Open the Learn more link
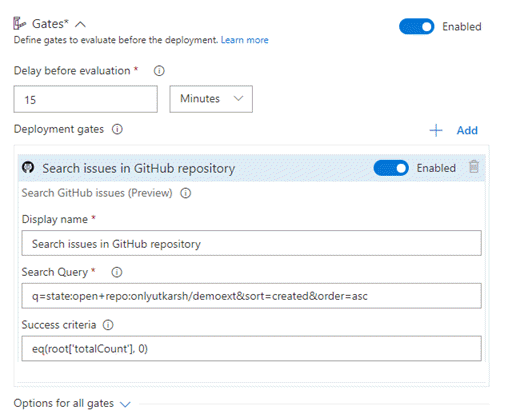The width and height of the screenshot is (508, 418). [244, 40]
